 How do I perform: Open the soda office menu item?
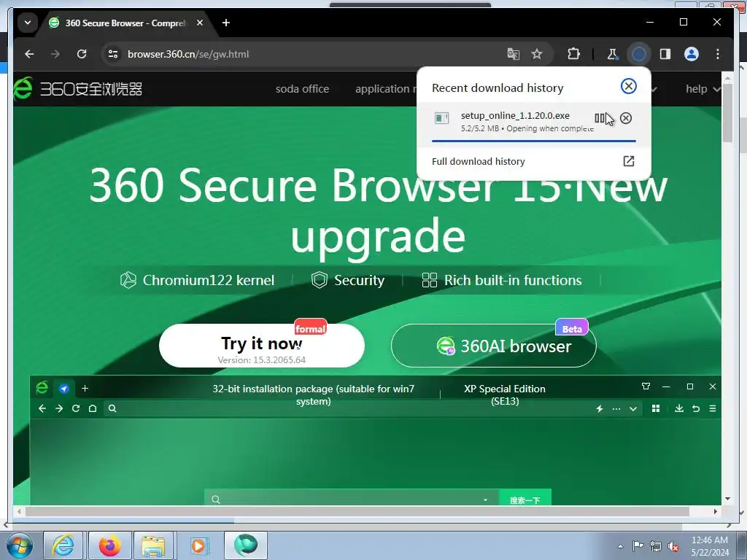pos(302,89)
